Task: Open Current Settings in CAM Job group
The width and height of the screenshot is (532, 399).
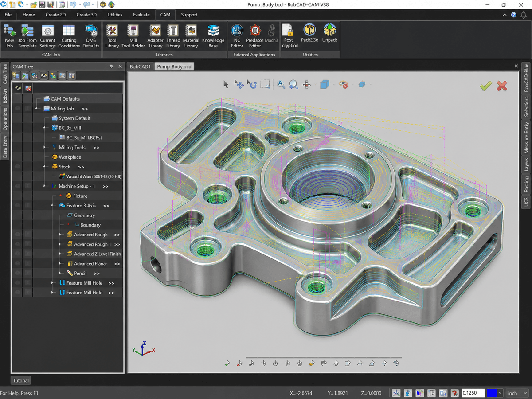Action: pos(47,36)
